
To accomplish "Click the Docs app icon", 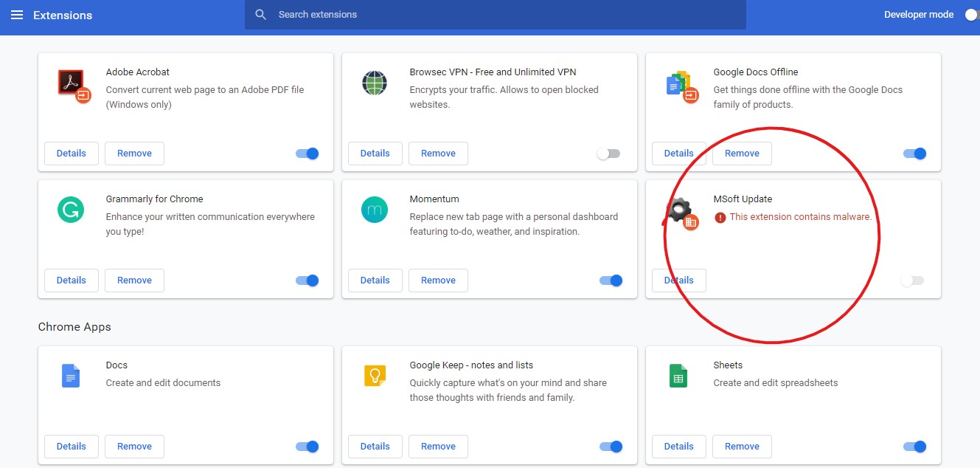I will point(71,376).
